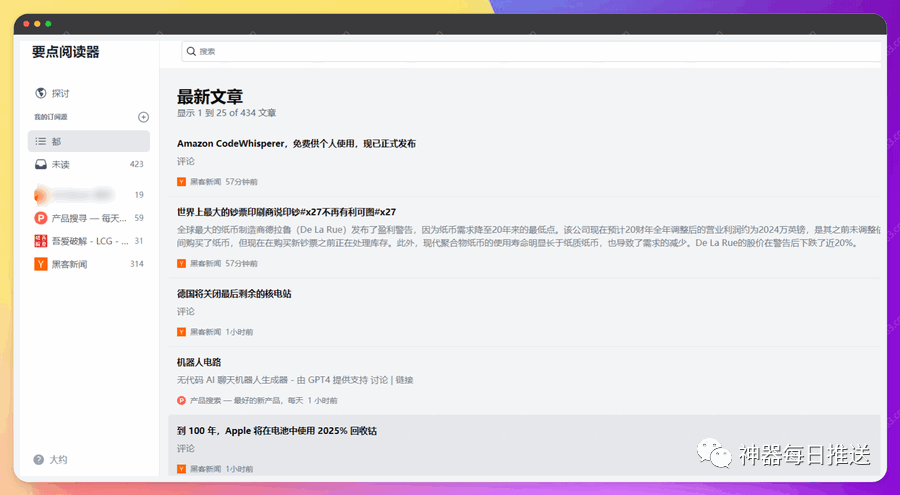Click the orange Y icon of 黑客新闻 feed
Image resolution: width=900 pixels, height=495 pixels.
[x=41, y=264]
